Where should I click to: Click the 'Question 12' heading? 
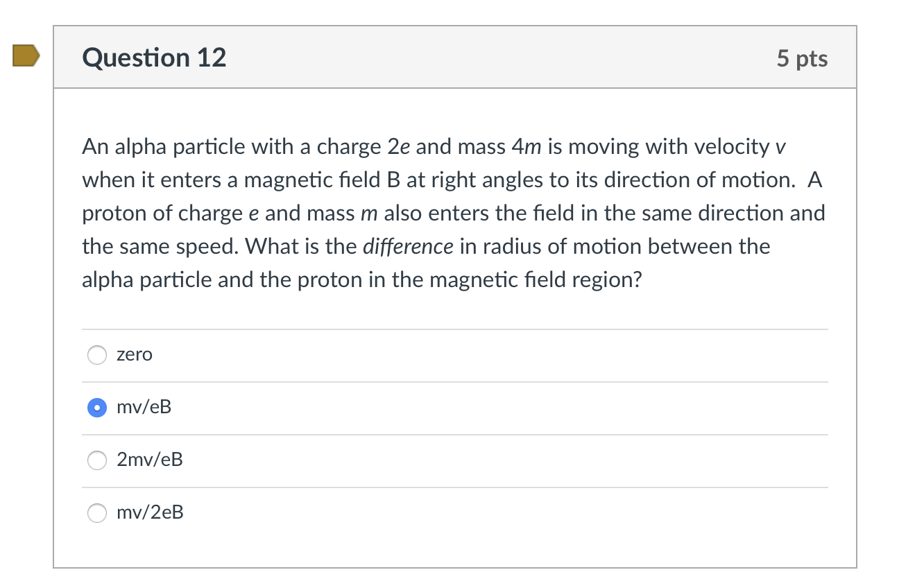[154, 58]
